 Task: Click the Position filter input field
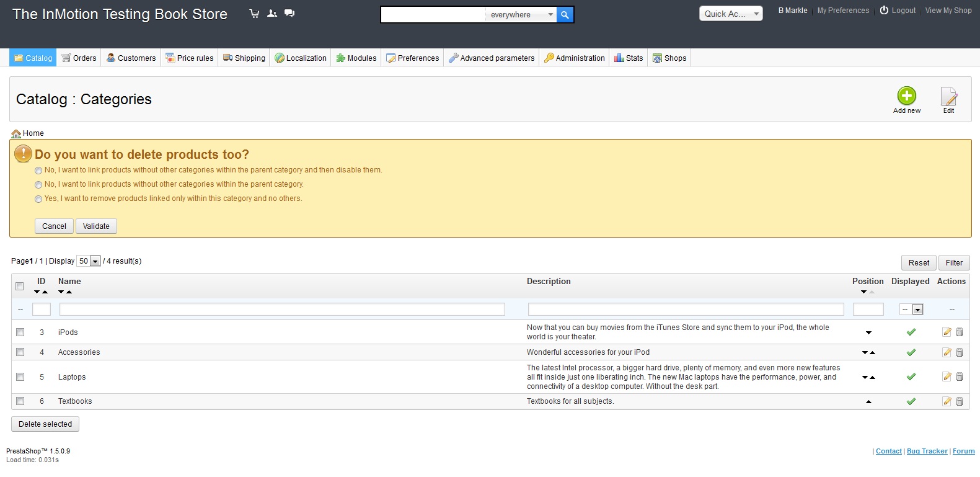(868, 309)
